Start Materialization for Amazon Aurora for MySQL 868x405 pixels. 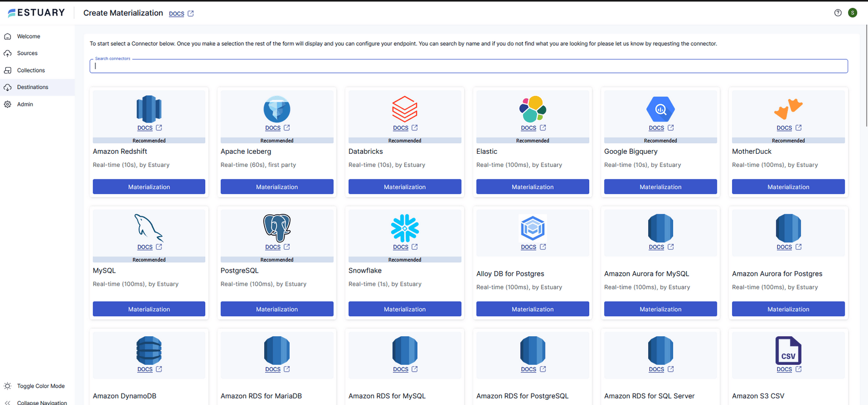click(x=661, y=309)
